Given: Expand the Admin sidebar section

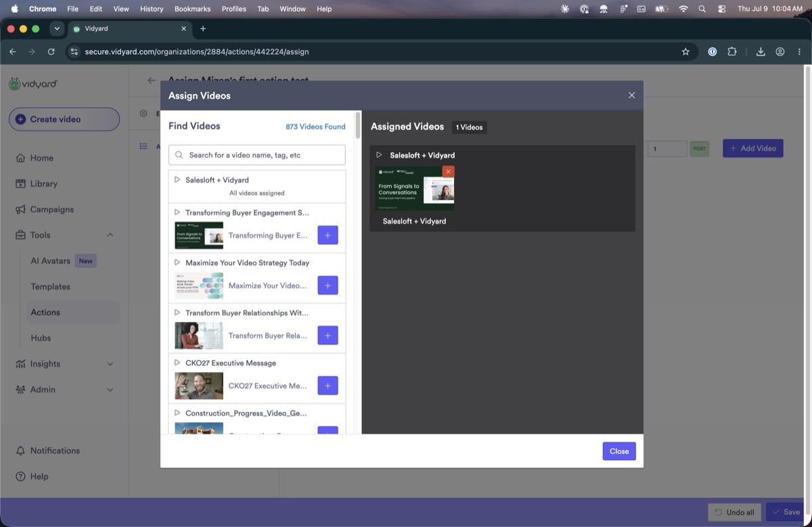Looking at the screenshot, I should click(x=110, y=389).
